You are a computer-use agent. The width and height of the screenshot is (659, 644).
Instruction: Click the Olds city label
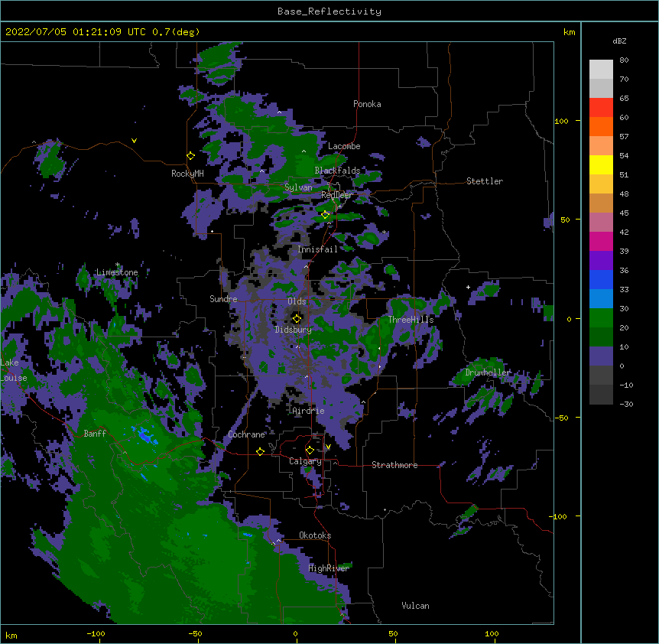click(297, 301)
